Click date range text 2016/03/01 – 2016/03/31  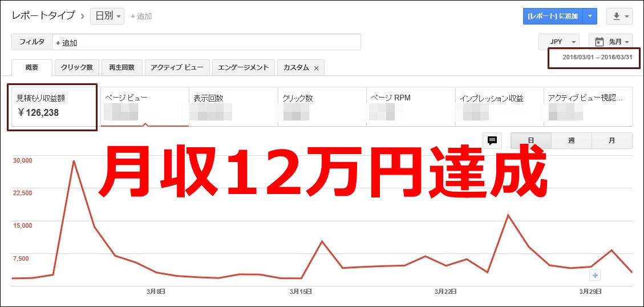597,57
